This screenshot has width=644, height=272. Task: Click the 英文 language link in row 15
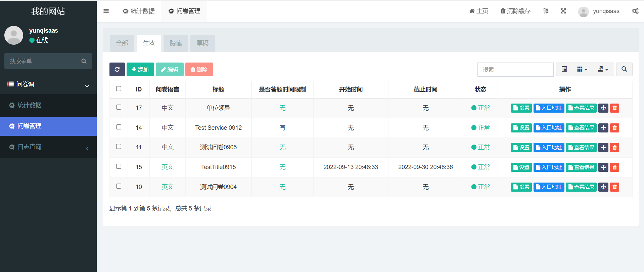coord(168,167)
